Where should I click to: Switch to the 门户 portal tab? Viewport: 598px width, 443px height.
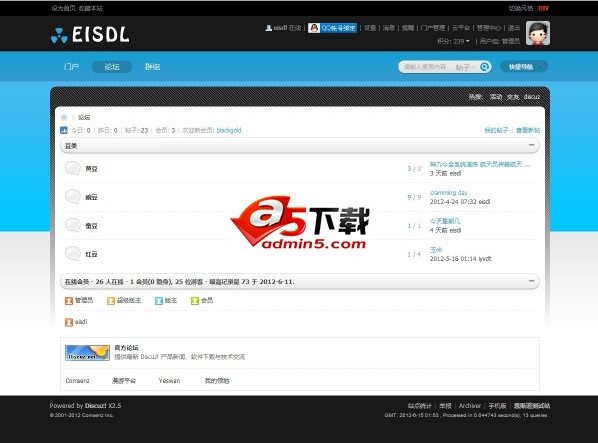(x=71, y=67)
